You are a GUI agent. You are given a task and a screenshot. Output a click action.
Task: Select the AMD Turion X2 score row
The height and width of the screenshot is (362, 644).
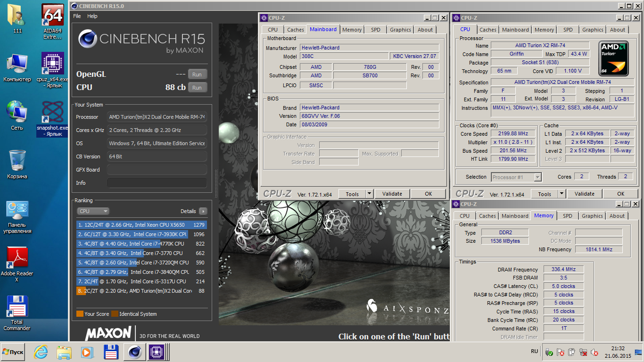coord(141,291)
